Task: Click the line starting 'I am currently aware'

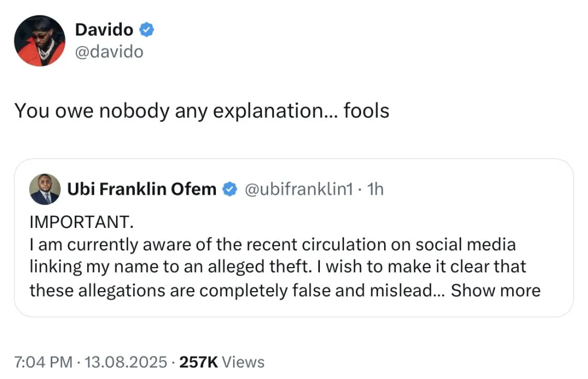Action: coord(272,245)
